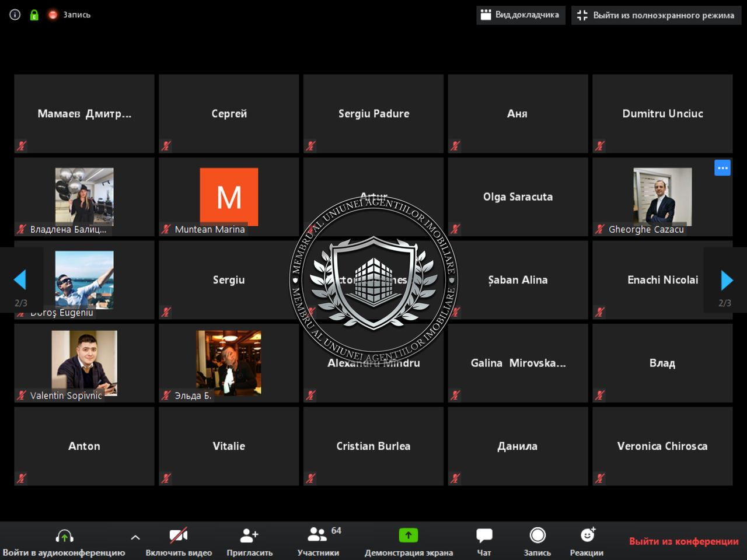
Task: Click the name Мамаев Дмитр...
Action: coord(84,114)
